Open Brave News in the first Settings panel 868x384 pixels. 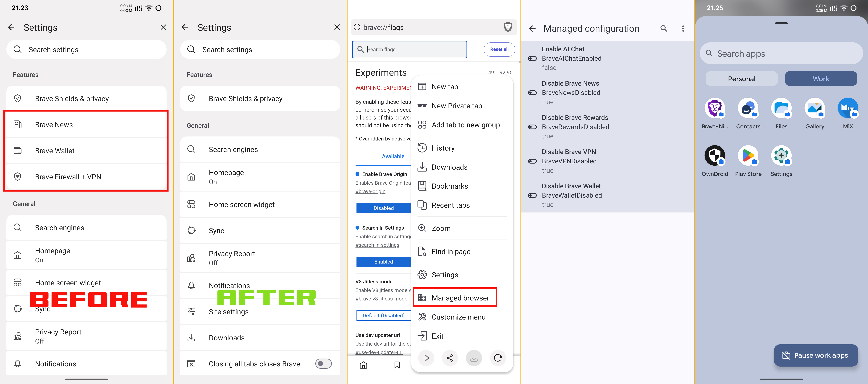click(x=86, y=124)
